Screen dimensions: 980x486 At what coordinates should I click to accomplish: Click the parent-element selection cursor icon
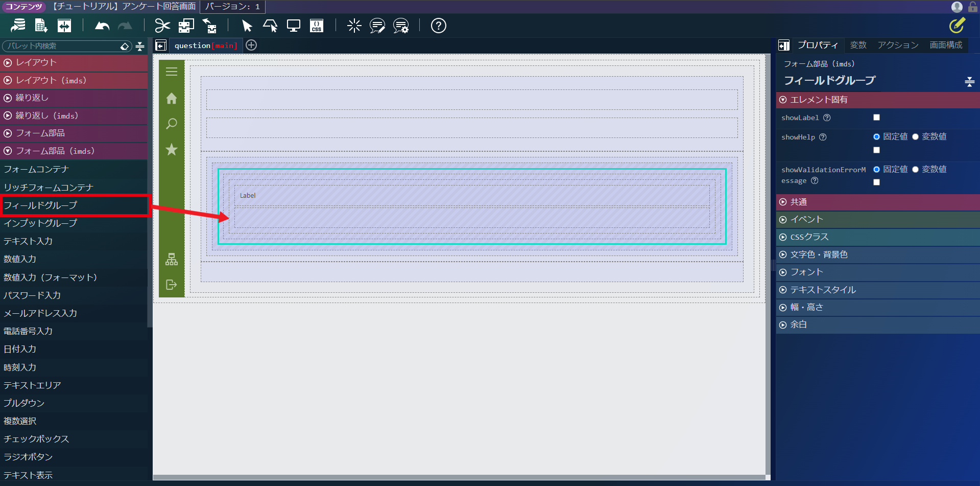270,26
